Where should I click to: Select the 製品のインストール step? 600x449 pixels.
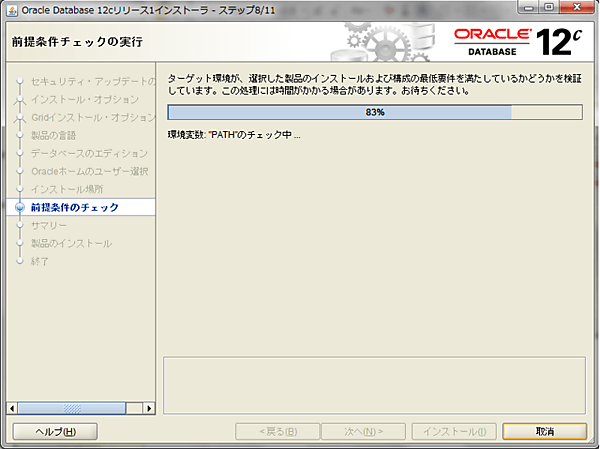point(71,243)
